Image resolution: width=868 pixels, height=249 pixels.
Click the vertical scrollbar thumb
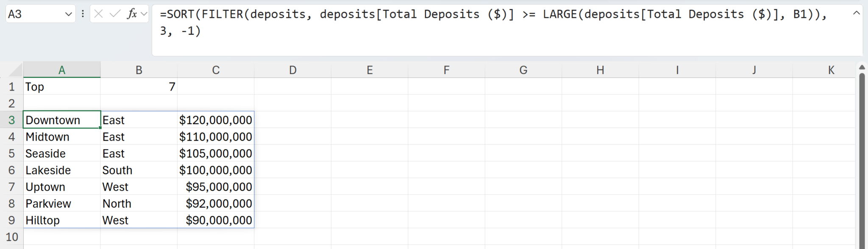coord(862,161)
